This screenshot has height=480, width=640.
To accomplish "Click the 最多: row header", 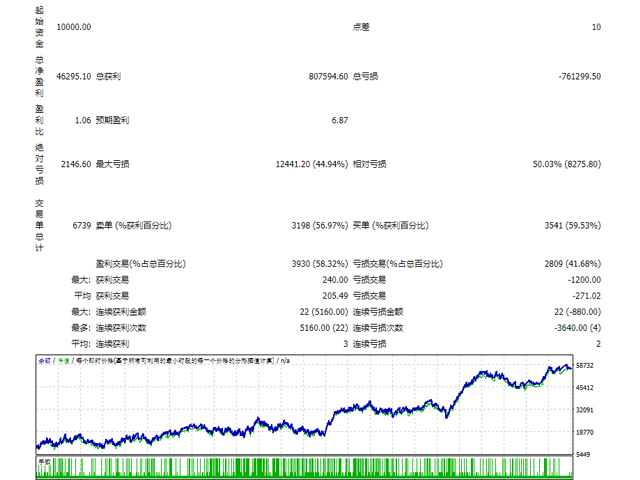I will pos(81,328).
